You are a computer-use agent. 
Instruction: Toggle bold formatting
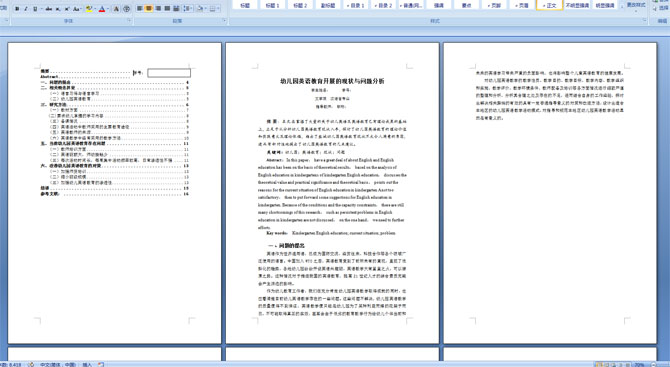point(17,9)
